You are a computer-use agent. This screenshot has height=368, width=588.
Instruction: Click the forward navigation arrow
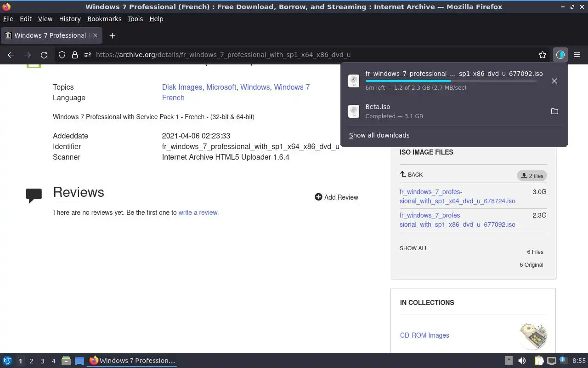point(28,55)
